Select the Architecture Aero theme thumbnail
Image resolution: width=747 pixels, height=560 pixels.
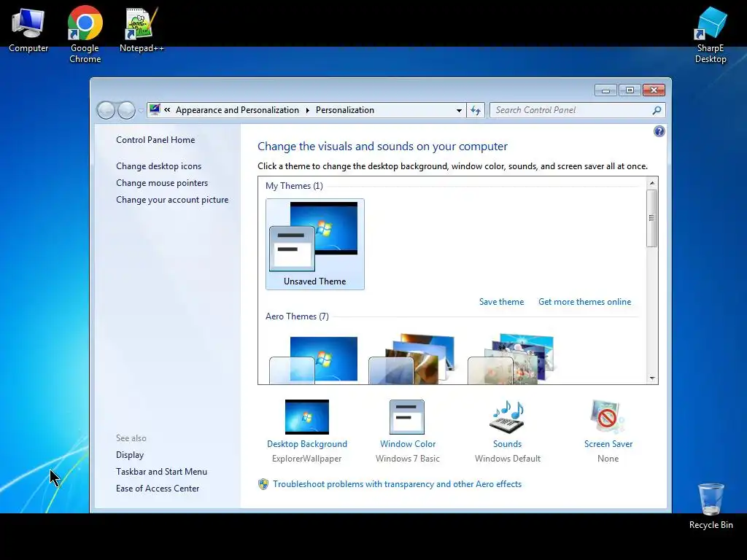[x=413, y=359]
